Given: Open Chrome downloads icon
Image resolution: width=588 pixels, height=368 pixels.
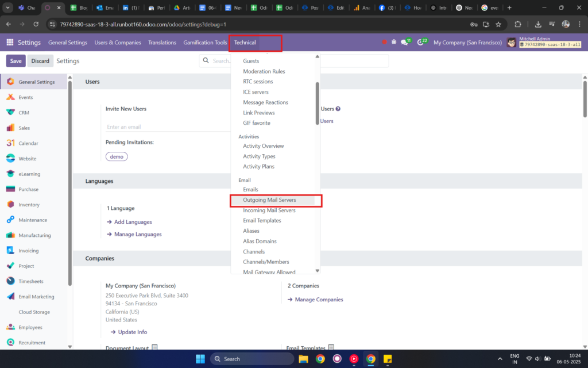Looking at the screenshot, I should (537, 24).
